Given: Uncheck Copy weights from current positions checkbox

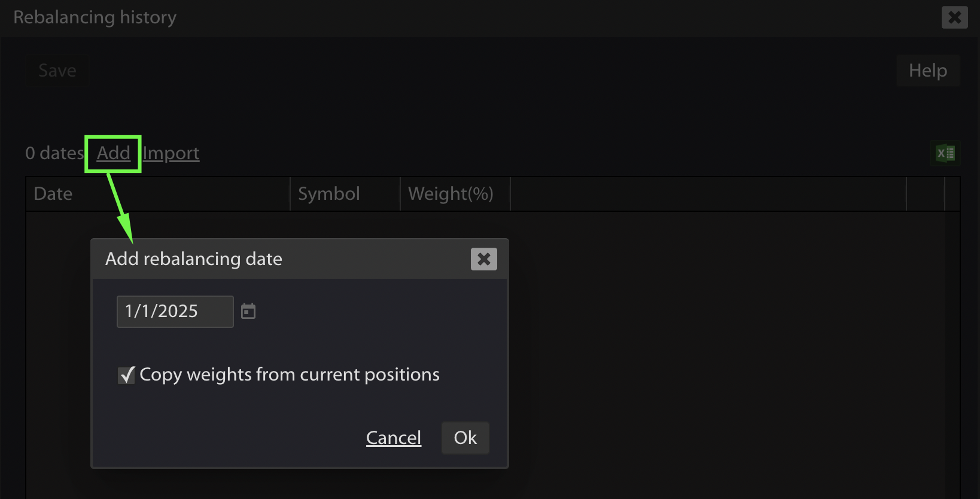Looking at the screenshot, I should point(126,375).
